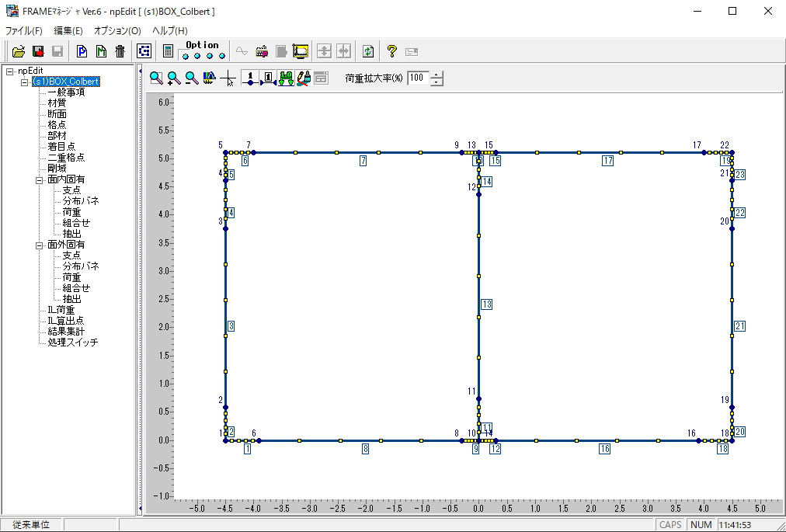The image size is (786, 532).
Task: Click the vertical arrows toolbar icon
Action: (325, 51)
